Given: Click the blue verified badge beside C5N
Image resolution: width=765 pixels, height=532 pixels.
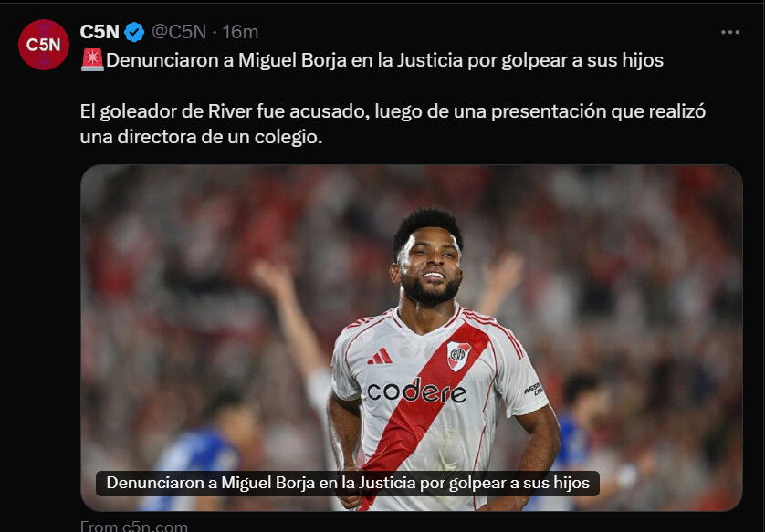Looking at the screenshot, I should 134,32.
